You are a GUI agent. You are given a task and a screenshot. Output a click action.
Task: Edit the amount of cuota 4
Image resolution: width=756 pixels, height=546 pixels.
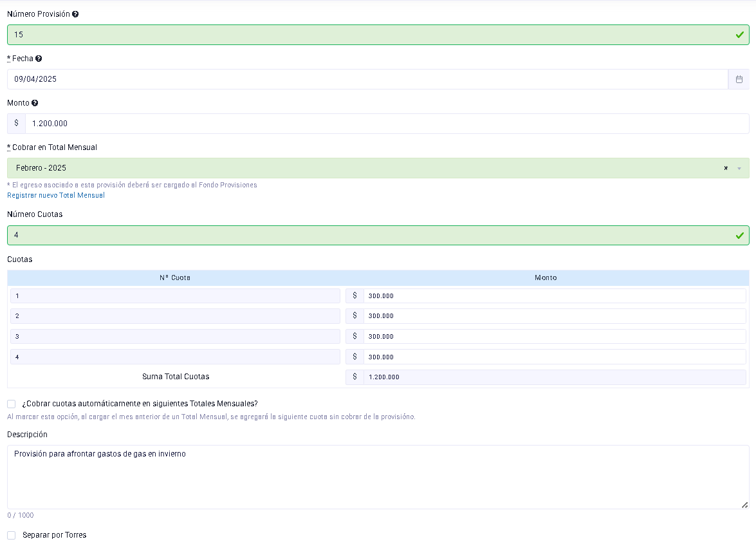(553, 357)
